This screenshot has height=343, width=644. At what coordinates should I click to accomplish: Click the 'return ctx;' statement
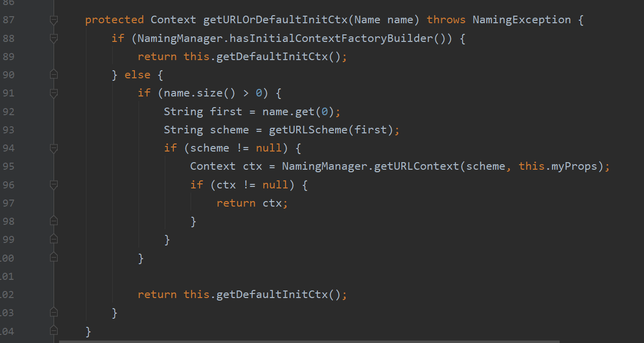click(x=252, y=203)
